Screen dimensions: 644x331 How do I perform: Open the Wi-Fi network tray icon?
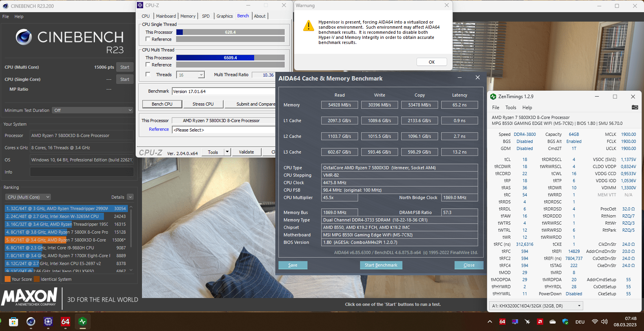click(x=595, y=322)
